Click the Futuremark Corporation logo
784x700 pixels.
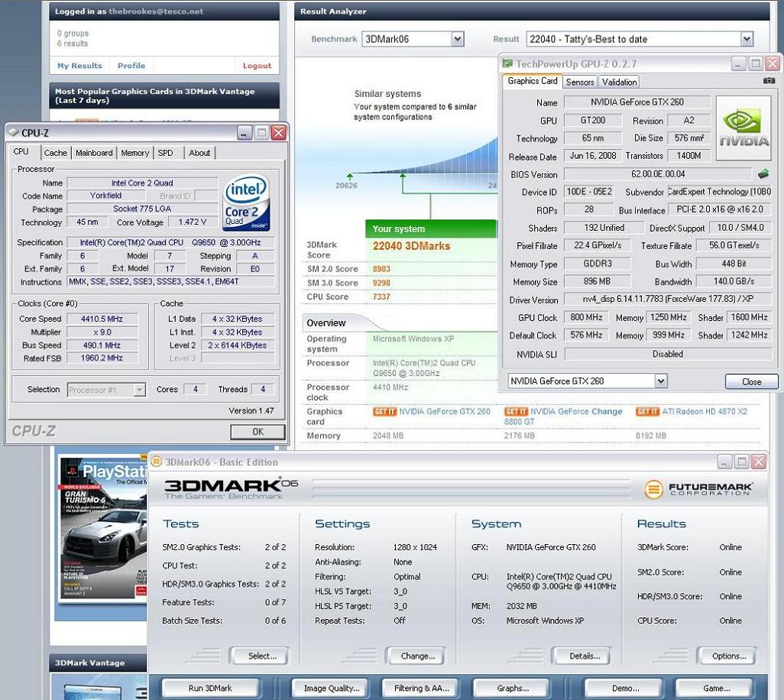pos(698,488)
